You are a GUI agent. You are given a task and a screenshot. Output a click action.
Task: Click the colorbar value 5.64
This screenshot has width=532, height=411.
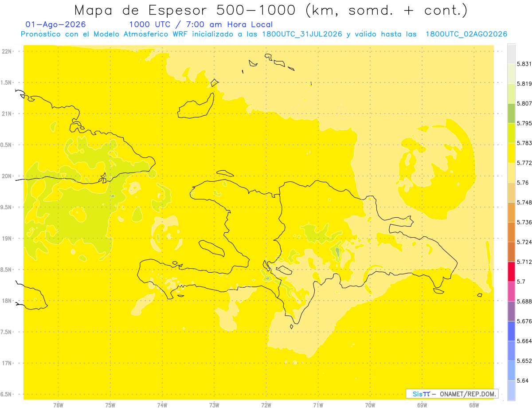(x=523, y=380)
